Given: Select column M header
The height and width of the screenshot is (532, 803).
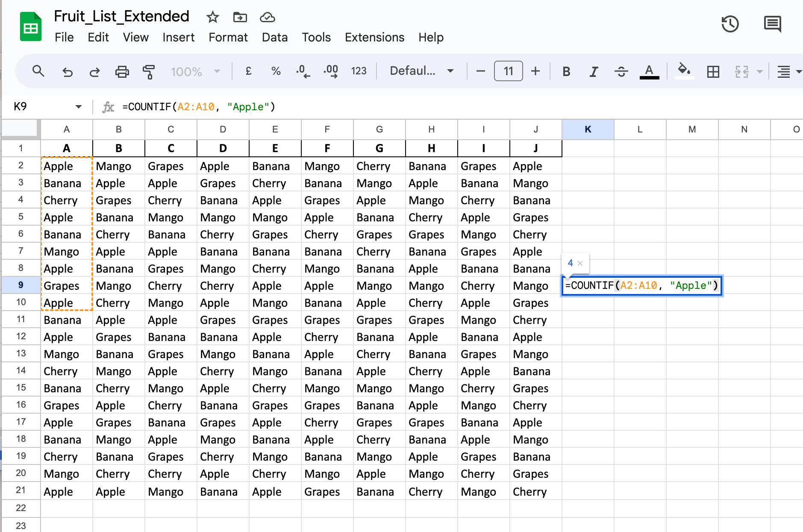Looking at the screenshot, I should [692, 129].
